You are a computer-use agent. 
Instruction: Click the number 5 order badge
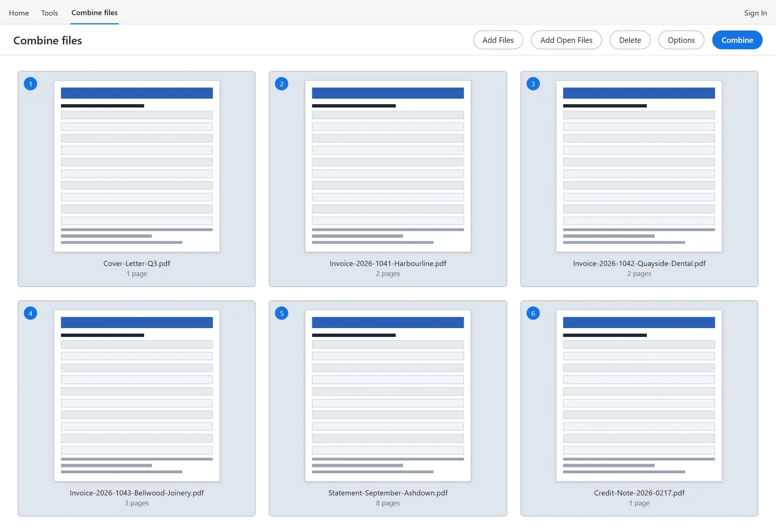[282, 313]
